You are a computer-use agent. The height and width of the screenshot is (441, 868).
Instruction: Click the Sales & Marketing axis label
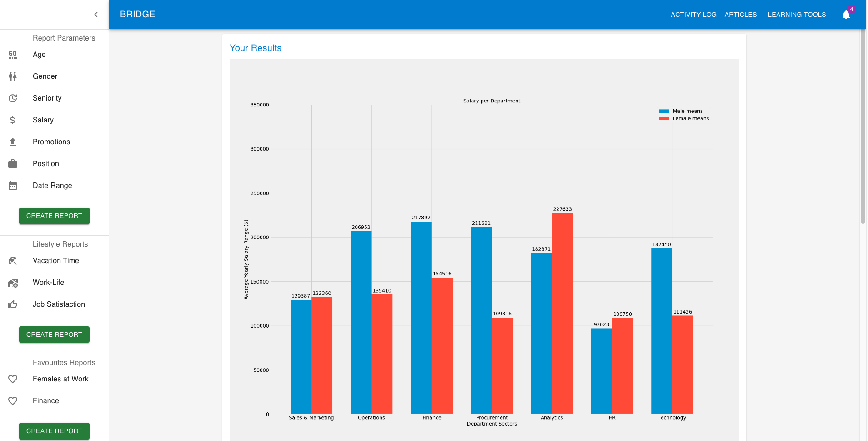(x=311, y=418)
